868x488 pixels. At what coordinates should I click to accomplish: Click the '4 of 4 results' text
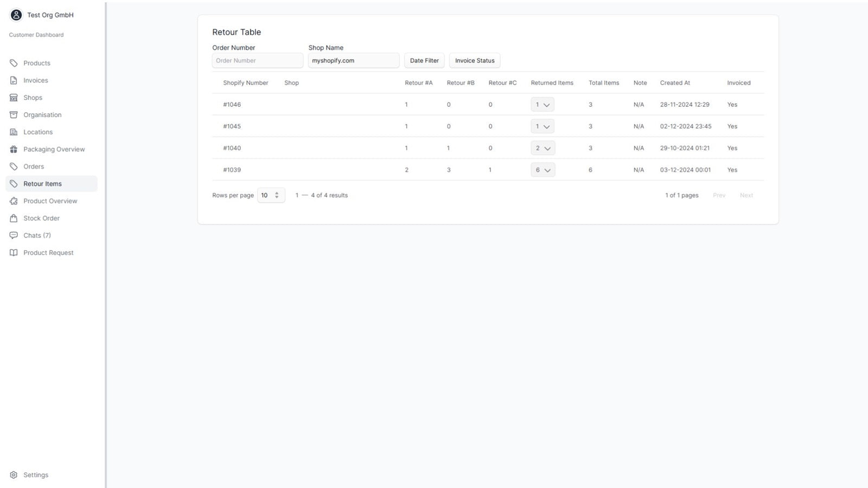coord(329,195)
